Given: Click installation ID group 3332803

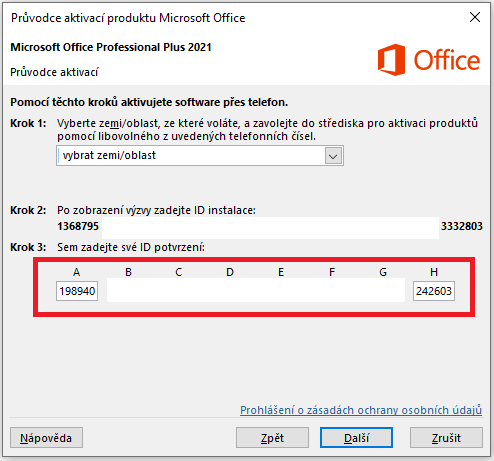Looking at the screenshot, I should (462, 226).
